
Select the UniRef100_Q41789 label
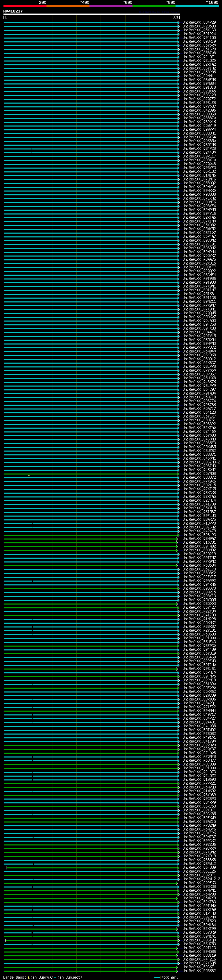click(199, 504)
